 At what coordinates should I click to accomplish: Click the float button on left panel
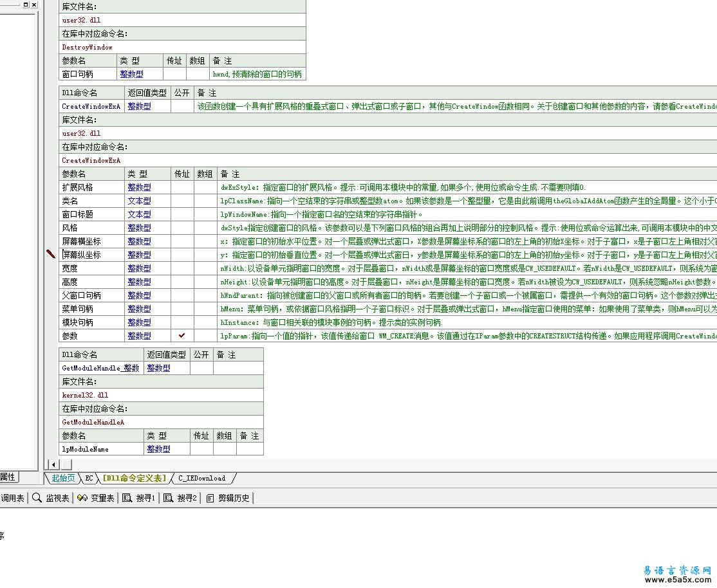[26, 5]
